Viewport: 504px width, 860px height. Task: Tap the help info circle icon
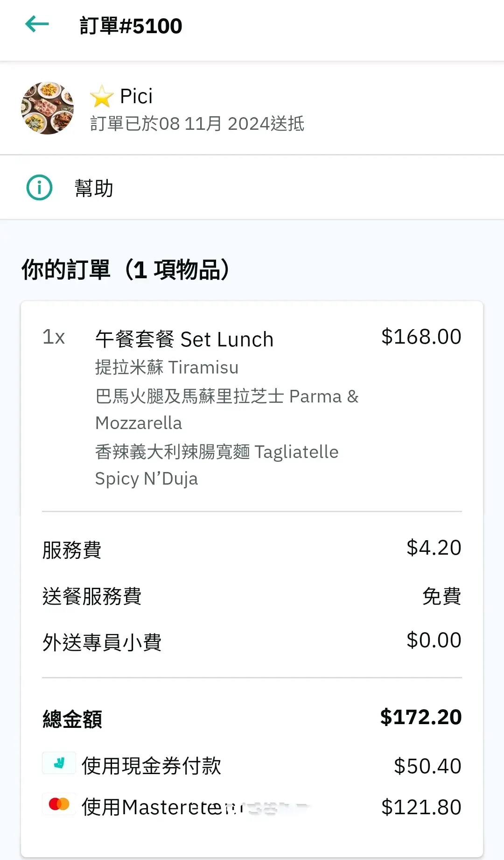(39, 188)
